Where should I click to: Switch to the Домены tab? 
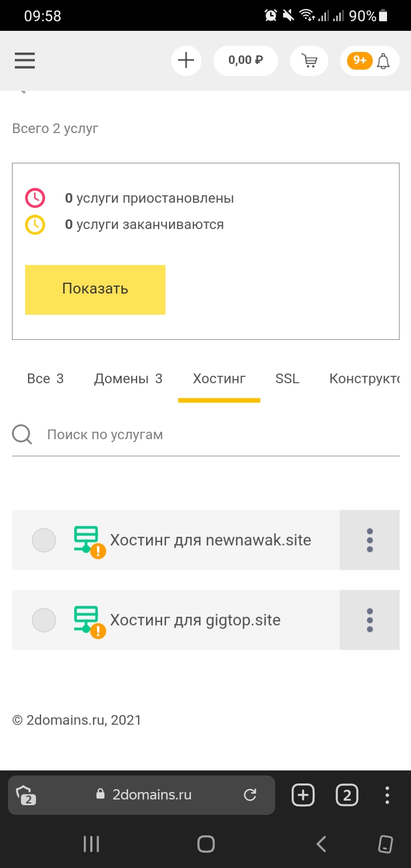pos(128,379)
